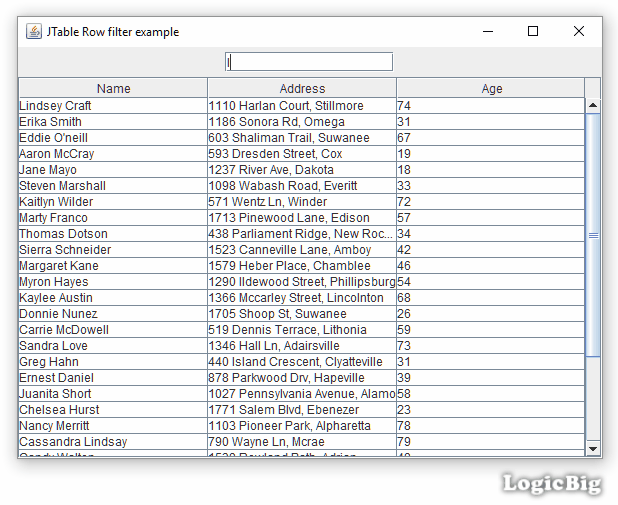Viewport: 618px width, 505px height.
Task: Click Thomas Dotson's truncated address cell
Action: click(x=301, y=234)
